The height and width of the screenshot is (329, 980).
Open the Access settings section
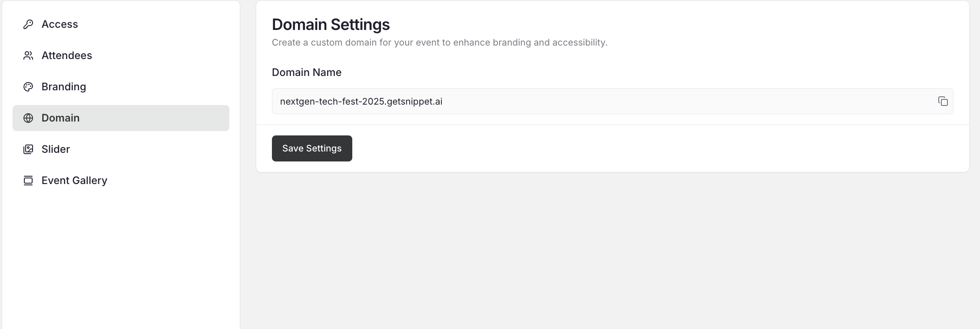click(60, 24)
